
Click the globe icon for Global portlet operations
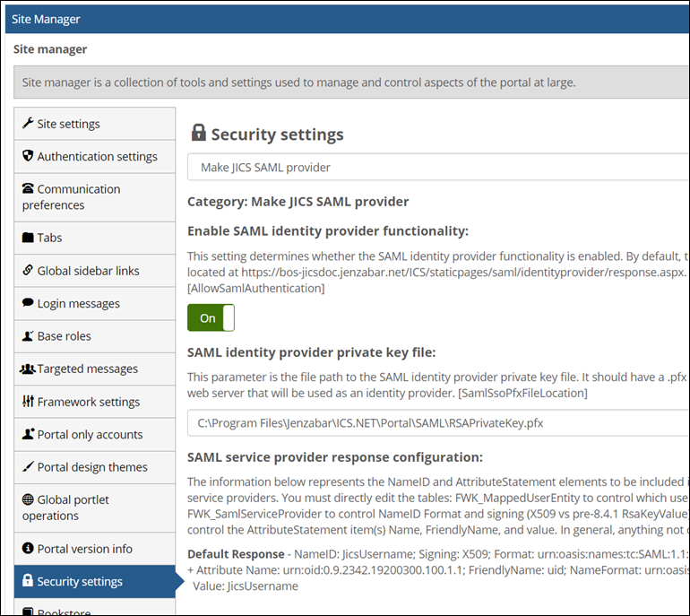[x=28, y=499]
